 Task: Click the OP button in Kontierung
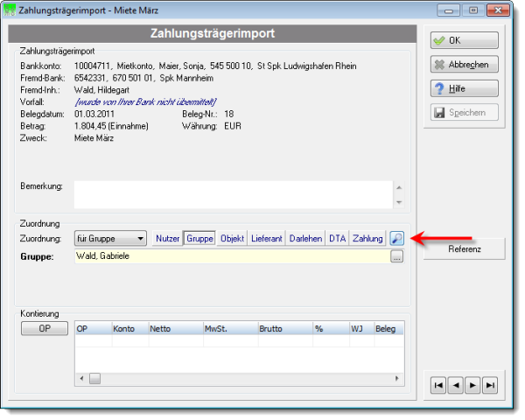45,328
